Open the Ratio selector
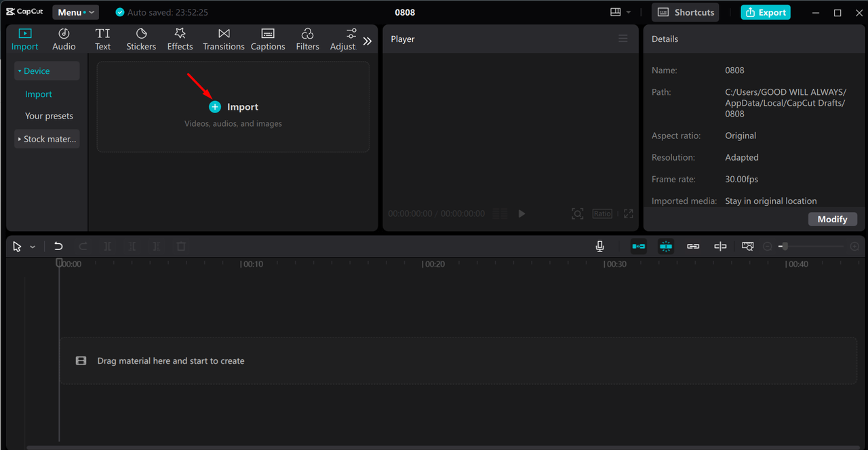The image size is (868, 450). [602, 213]
